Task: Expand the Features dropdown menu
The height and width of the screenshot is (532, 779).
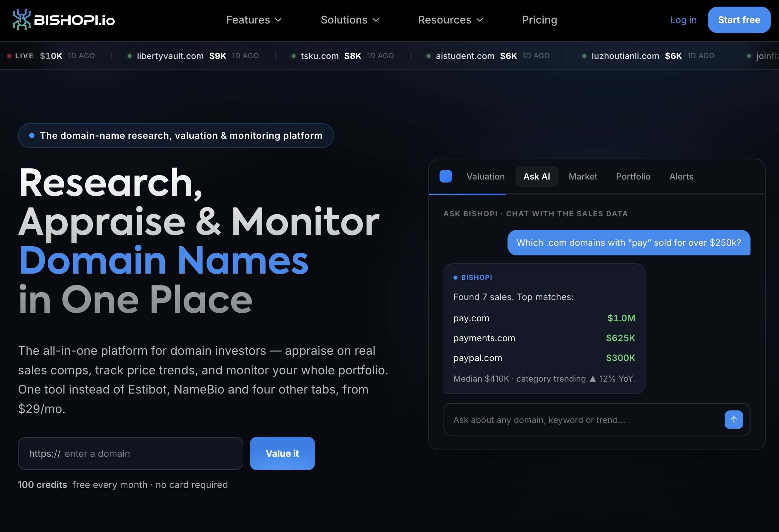Action: pyautogui.click(x=254, y=20)
